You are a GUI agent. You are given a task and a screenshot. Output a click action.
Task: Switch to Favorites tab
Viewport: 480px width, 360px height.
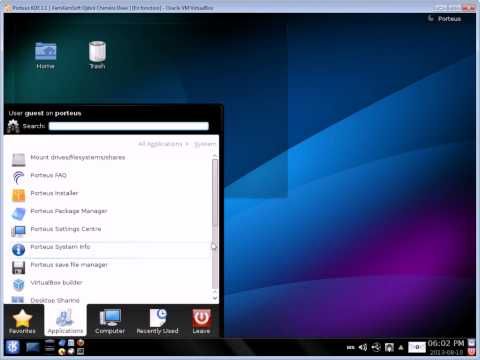click(x=22, y=321)
